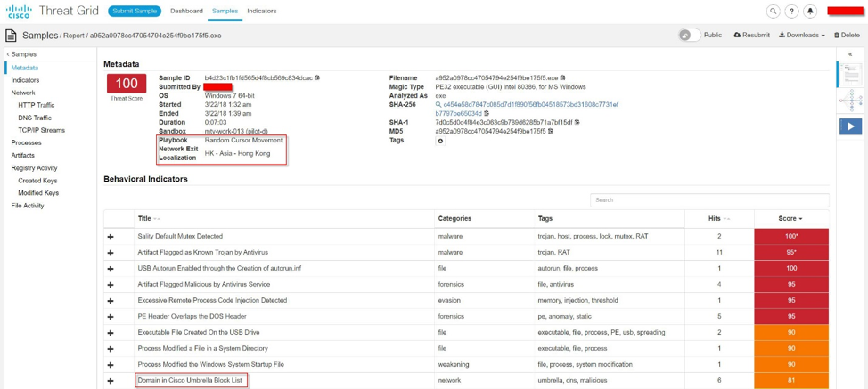Copy the Sample ID with the copy icon
The image size is (868, 389).
point(317,78)
